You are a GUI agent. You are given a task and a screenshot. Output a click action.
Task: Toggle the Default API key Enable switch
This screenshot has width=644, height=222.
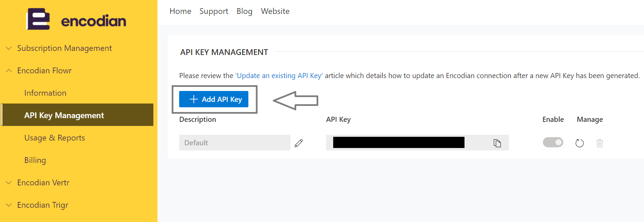pyautogui.click(x=553, y=142)
